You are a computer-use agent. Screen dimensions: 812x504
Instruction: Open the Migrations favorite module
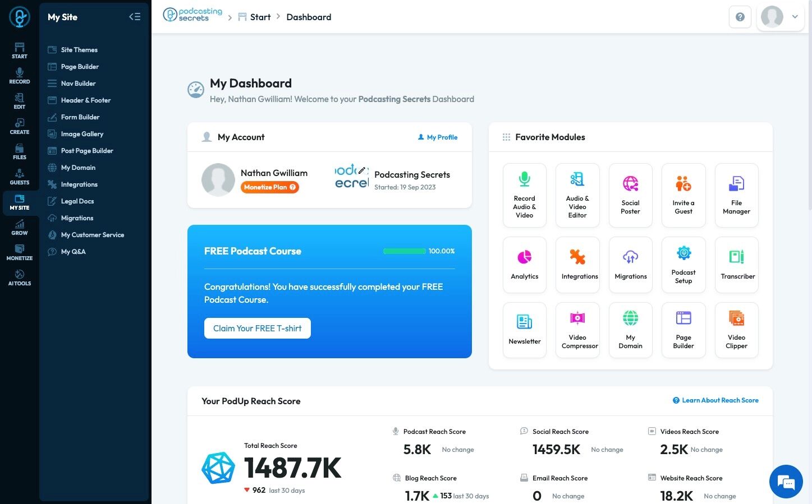coord(631,265)
